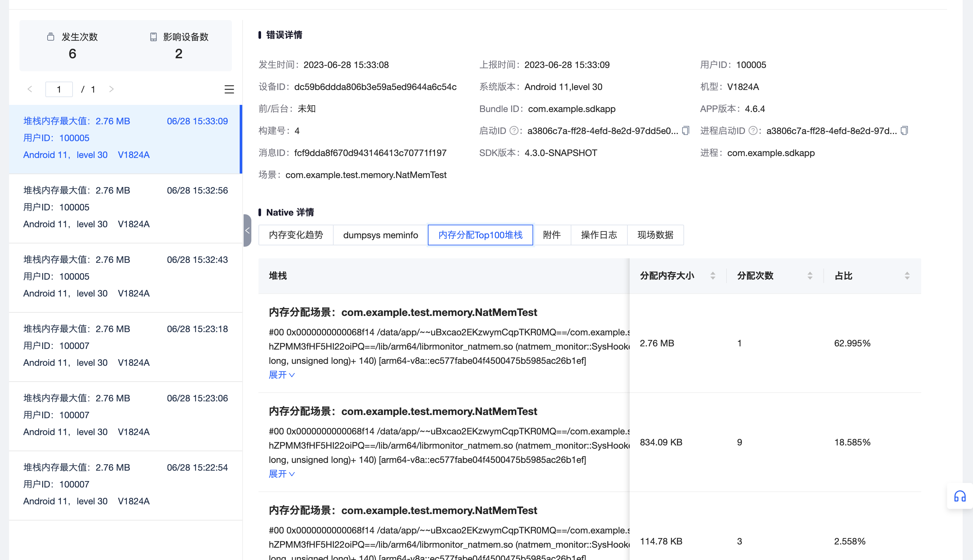Click 系统版本 Android 11,level 30 value
The height and width of the screenshot is (560, 973).
(563, 87)
